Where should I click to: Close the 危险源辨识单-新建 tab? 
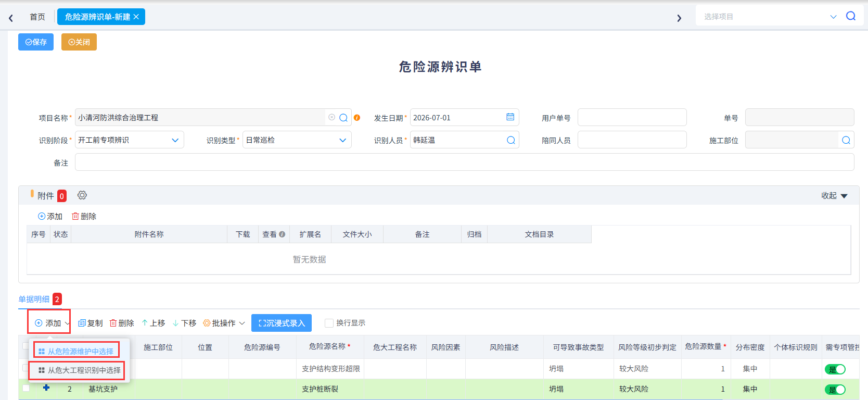(136, 17)
